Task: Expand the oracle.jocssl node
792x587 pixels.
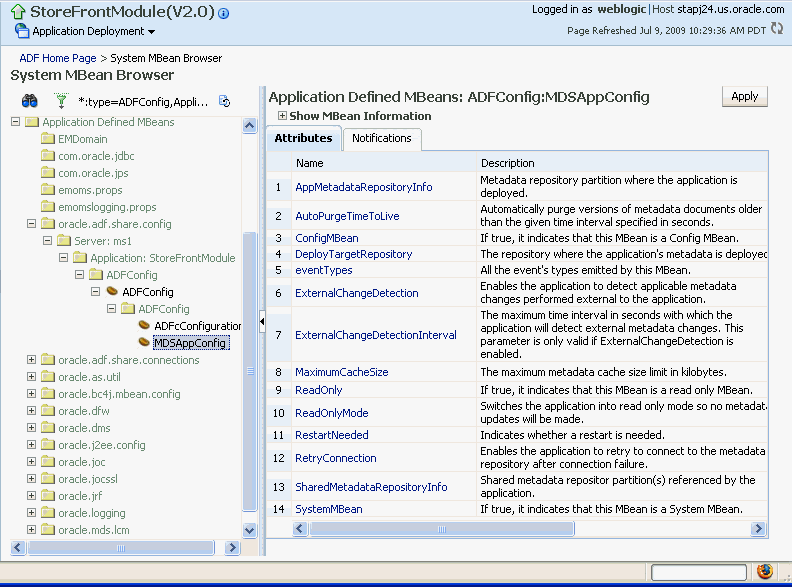Action: point(31,478)
